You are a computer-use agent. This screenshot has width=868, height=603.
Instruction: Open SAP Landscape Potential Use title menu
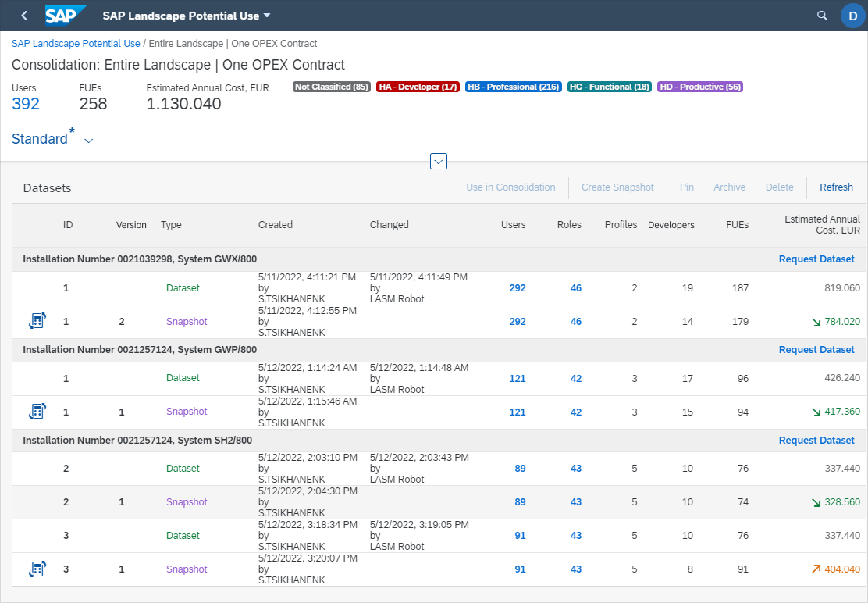187,16
